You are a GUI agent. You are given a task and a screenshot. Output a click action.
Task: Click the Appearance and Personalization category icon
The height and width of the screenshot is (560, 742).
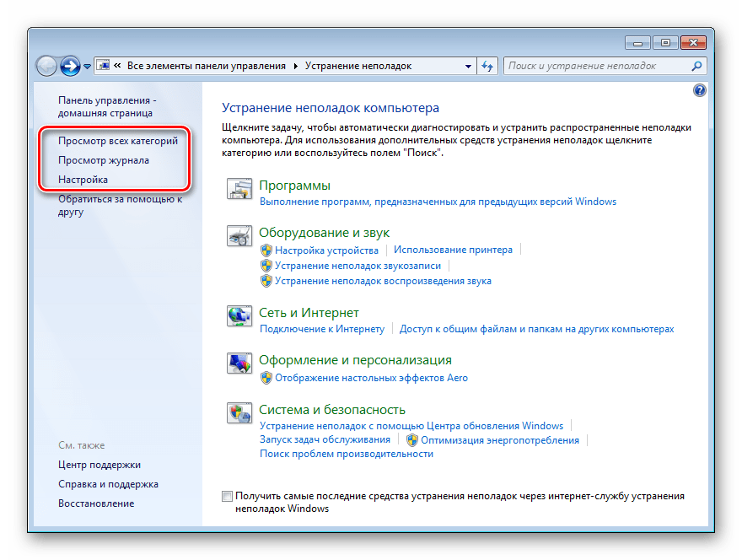tap(239, 363)
